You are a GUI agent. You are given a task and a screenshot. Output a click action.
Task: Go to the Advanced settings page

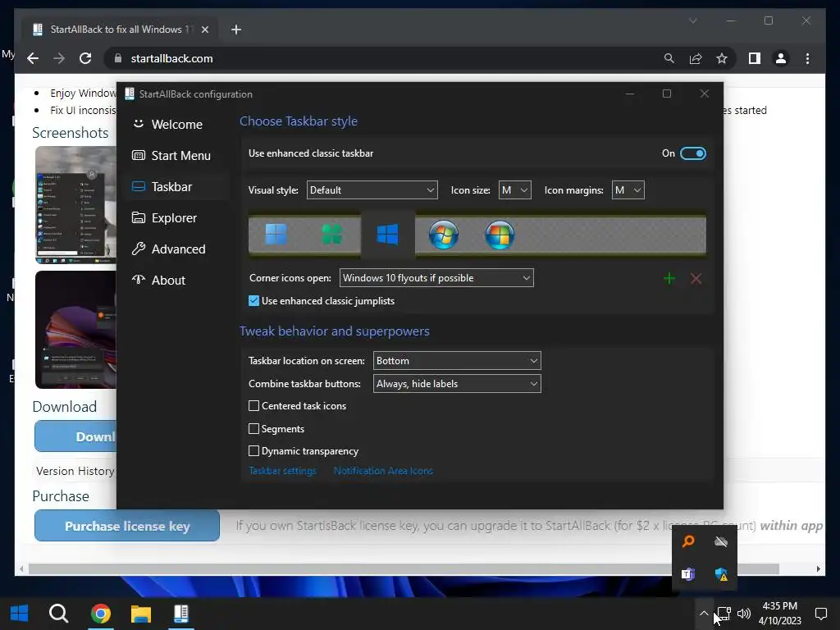176,249
